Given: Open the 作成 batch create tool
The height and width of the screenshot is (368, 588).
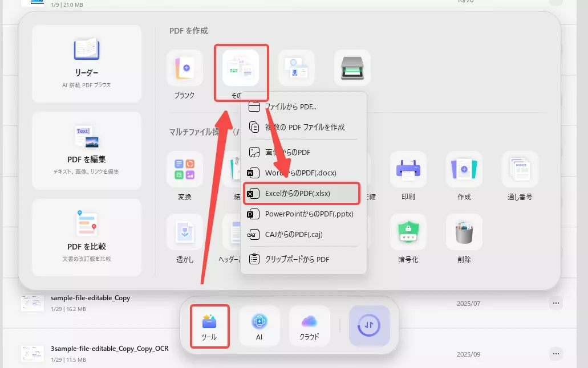Looking at the screenshot, I should pyautogui.click(x=464, y=169).
